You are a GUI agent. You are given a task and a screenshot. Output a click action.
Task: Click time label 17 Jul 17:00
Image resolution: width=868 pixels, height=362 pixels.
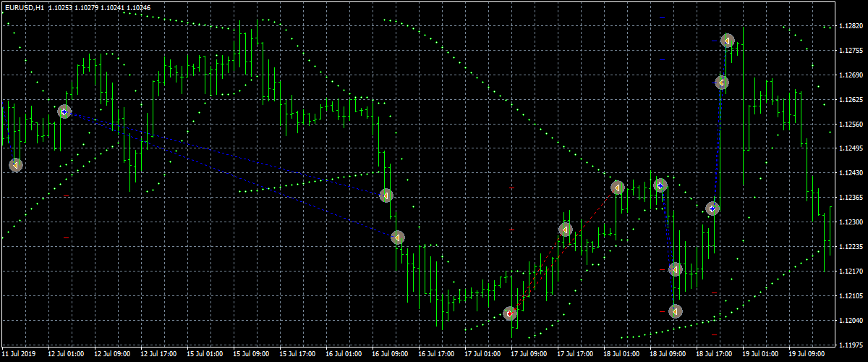pyautogui.click(x=574, y=355)
